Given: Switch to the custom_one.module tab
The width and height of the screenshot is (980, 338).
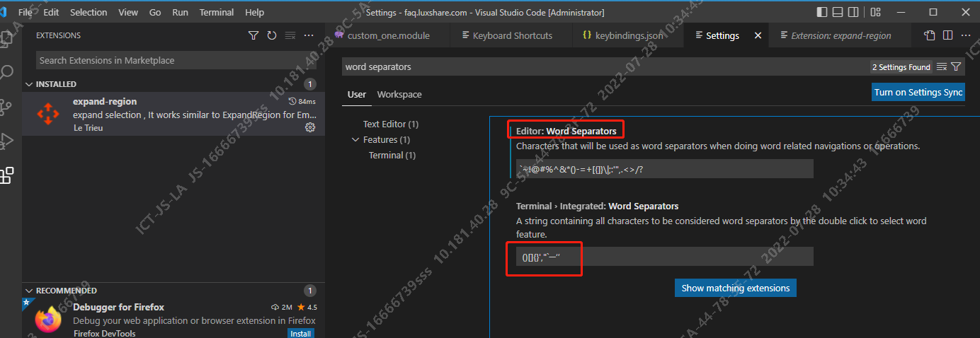Looking at the screenshot, I should click(x=388, y=35).
